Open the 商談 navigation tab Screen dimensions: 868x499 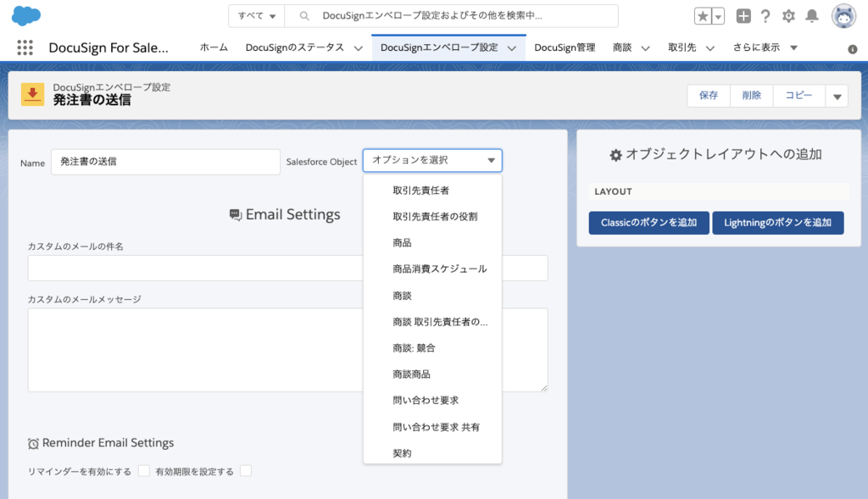coord(622,47)
